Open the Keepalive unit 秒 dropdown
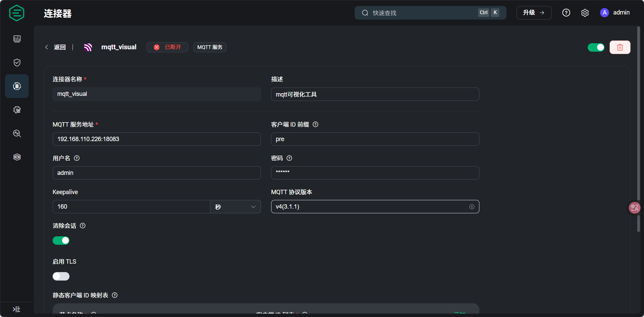Viewport: 644px width, 317px height. (235, 207)
